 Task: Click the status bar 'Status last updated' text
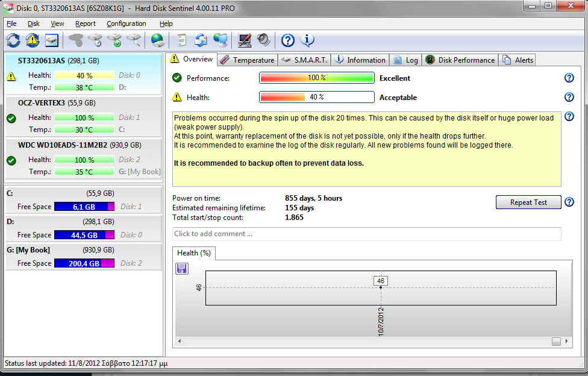click(86, 363)
